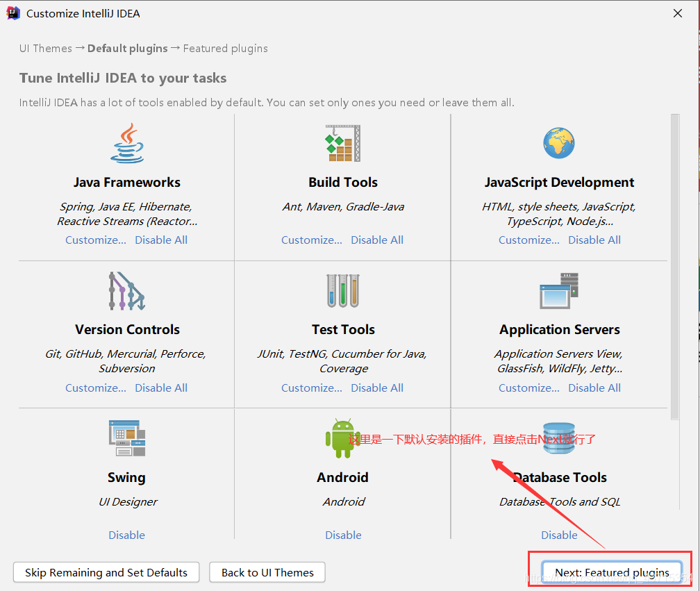Click the Test Tools heading
Viewport: 700px width, 591px height.
pyautogui.click(x=343, y=329)
